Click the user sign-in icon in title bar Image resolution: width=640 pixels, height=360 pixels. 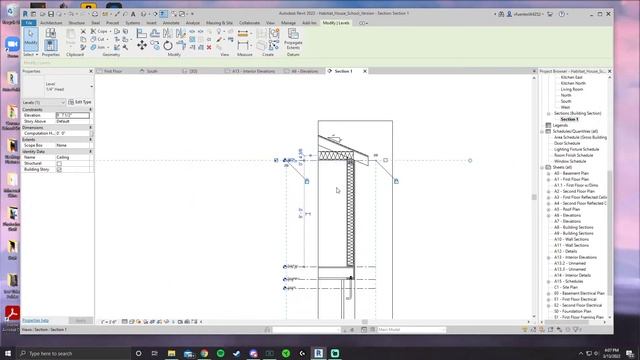509,14
